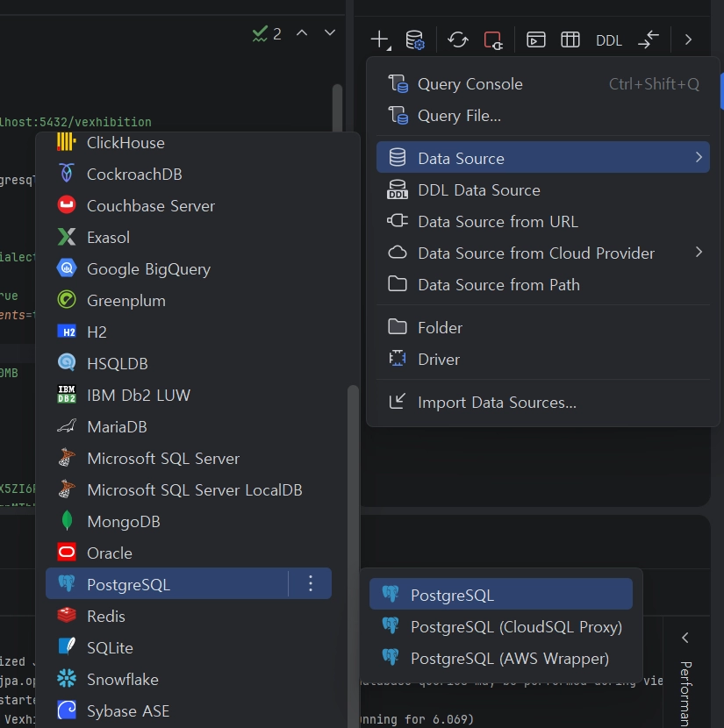
Task: Click the Edit Data table icon
Action: click(570, 40)
